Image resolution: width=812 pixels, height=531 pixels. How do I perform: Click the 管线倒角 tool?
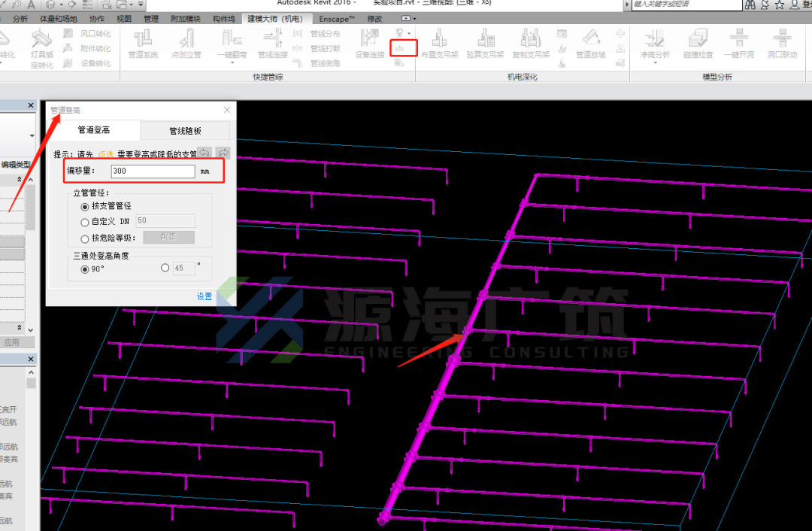(x=318, y=63)
